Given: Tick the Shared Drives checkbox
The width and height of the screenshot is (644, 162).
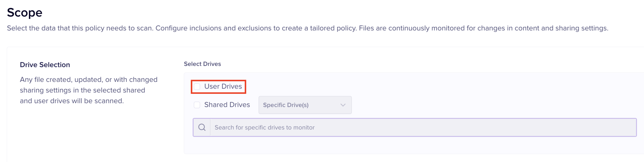Looking at the screenshot, I should click(197, 105).
